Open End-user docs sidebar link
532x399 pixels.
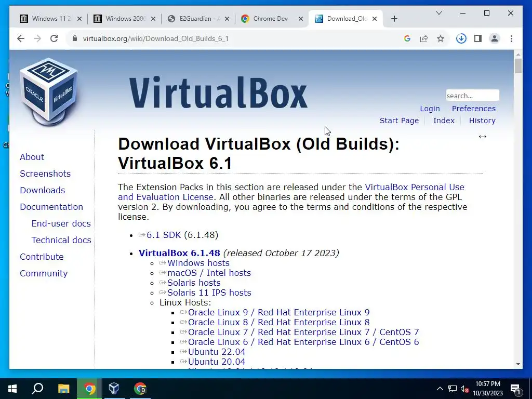point(61,223)
